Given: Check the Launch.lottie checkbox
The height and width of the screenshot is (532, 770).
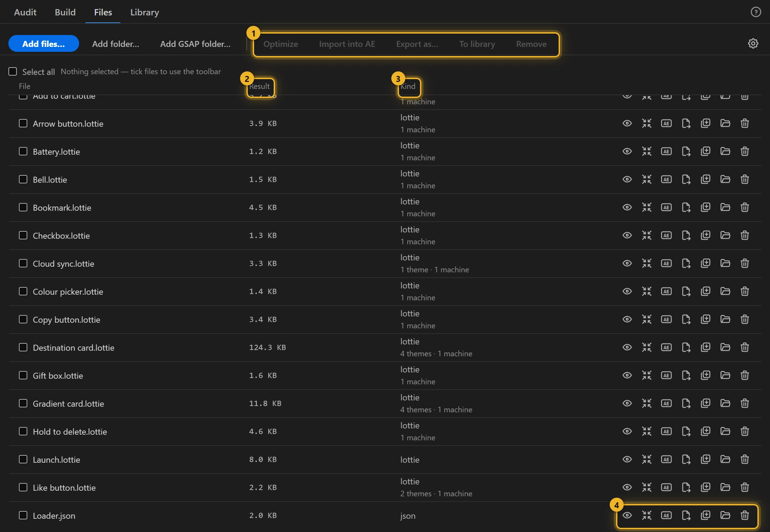Looking at the screenshot, I should [x=23, y=459].
